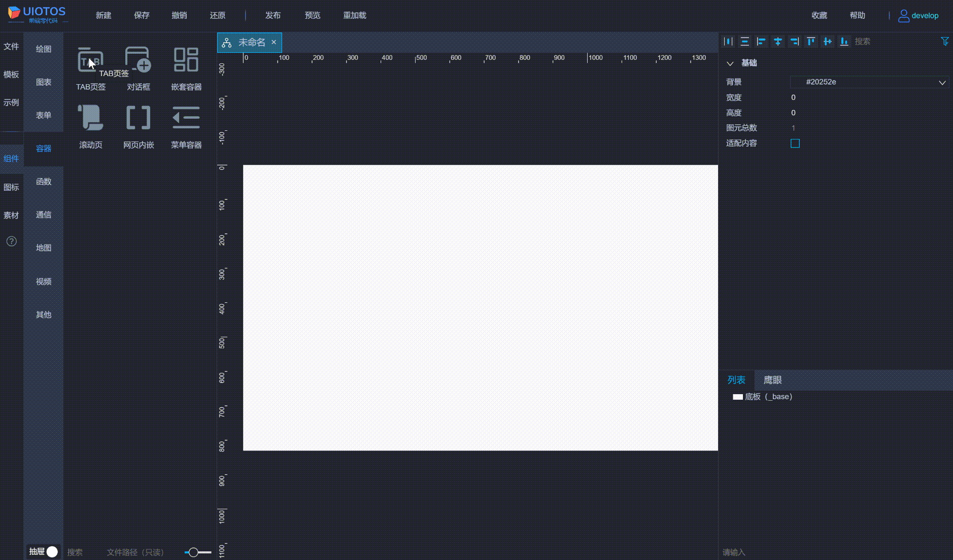Pick the 对话框 dialog component icon
The image size is (953, 560).
(x=138, y=61)
